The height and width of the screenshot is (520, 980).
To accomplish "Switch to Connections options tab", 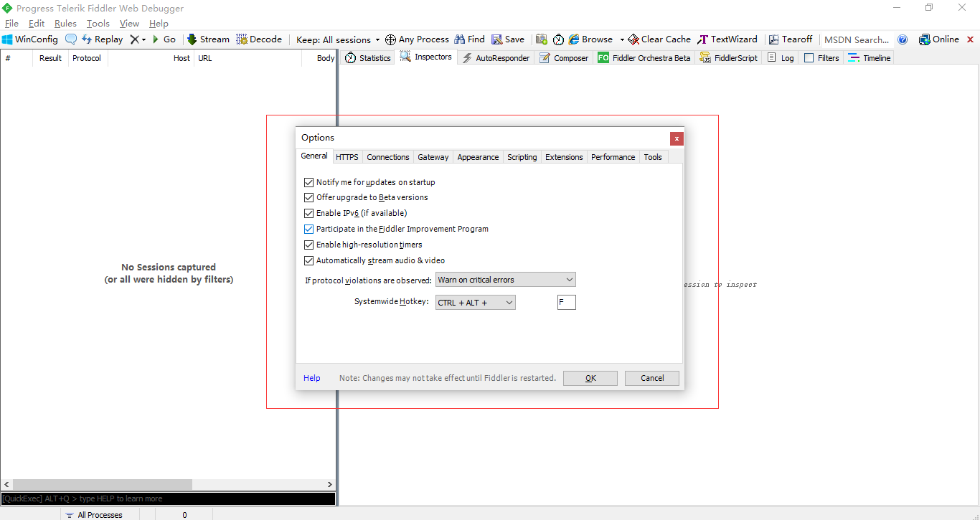I will [388, 157].
